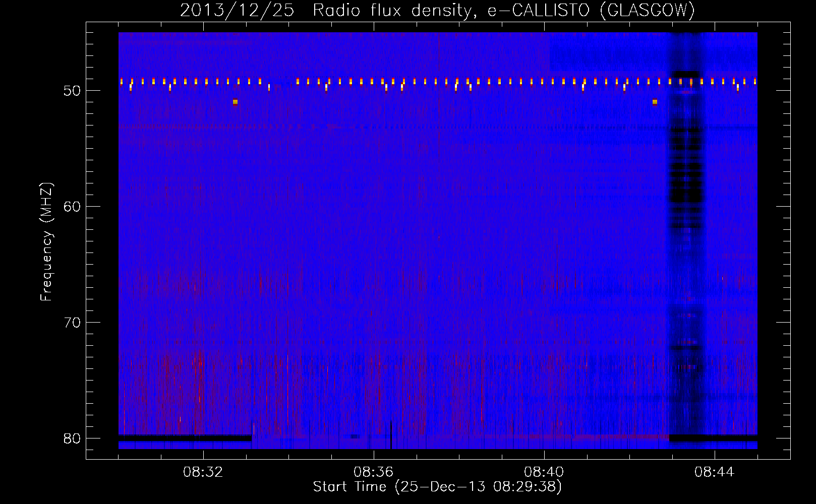Image resolution: width=816 pixels, height=504 pixels.
Task: Click the 08:40 time tick label
Action: tap(544, 472)
